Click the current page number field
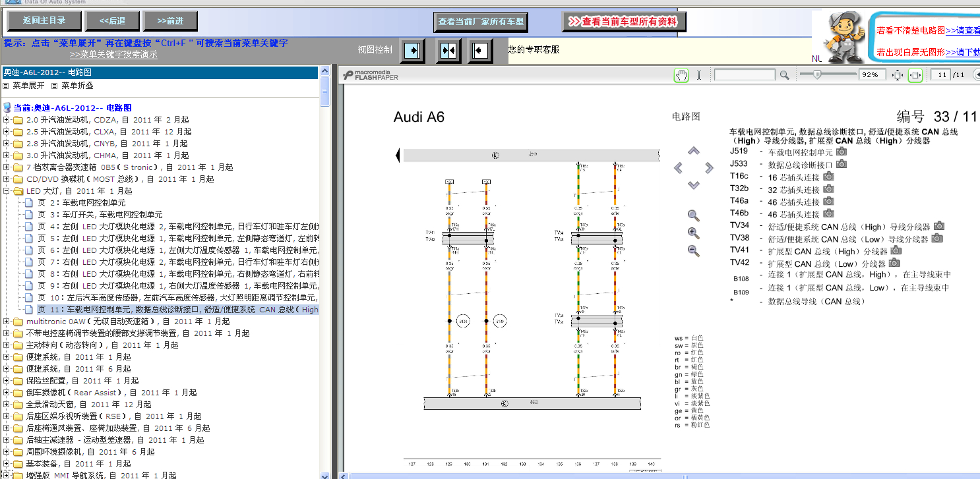Screen dimensions: 980x479 pos(941,75)
